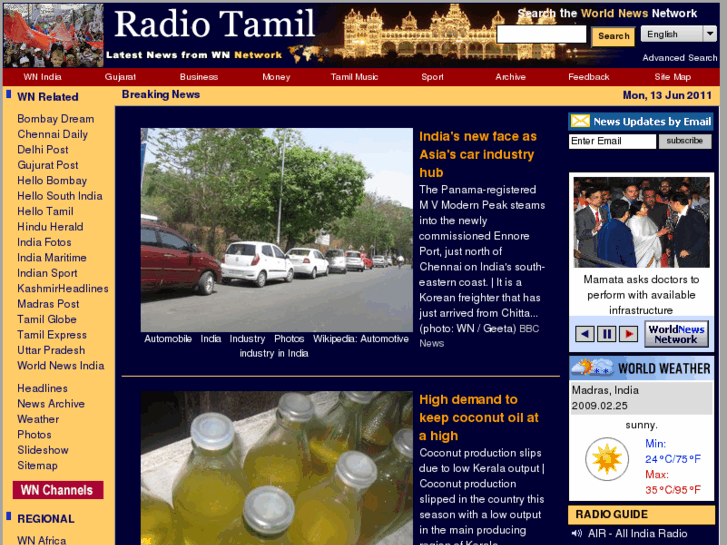Click the world weather sun-cloud icon

point(593,368)
